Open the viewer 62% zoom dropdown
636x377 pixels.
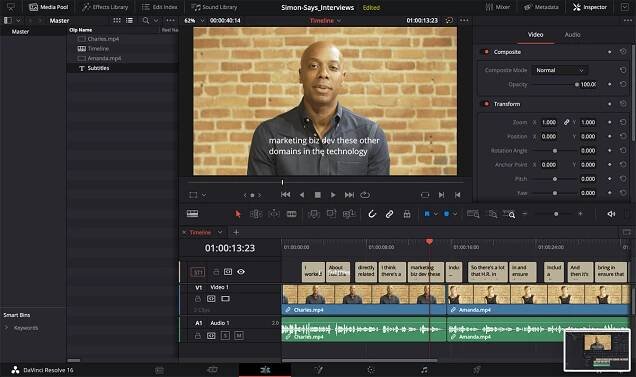(202, 20)
